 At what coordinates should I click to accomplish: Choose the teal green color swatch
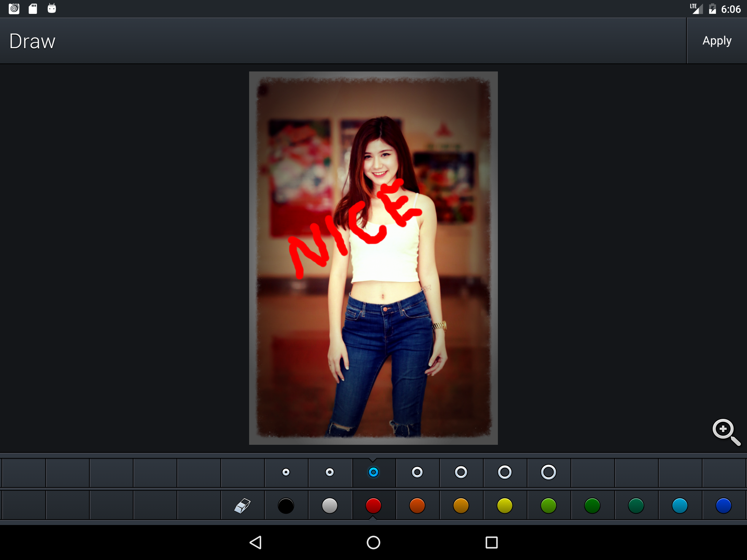[x=636, y=506]
